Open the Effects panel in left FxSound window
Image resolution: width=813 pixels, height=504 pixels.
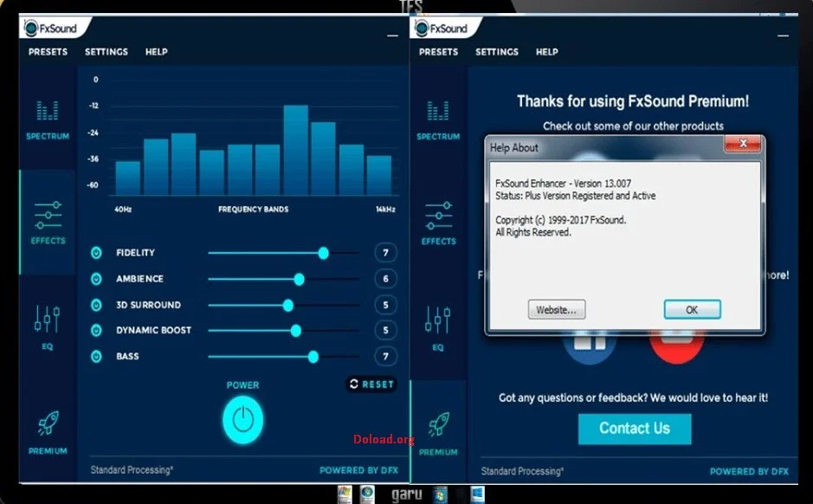coord(48,223)
